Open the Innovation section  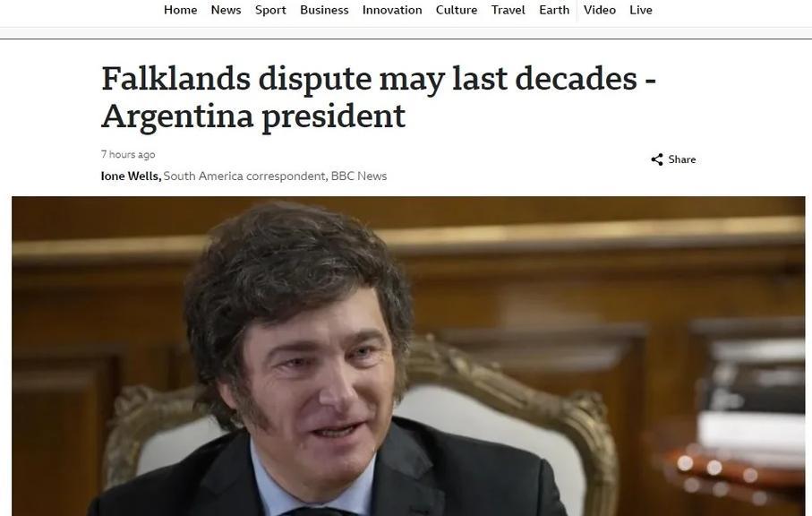(x=392, y=10)
